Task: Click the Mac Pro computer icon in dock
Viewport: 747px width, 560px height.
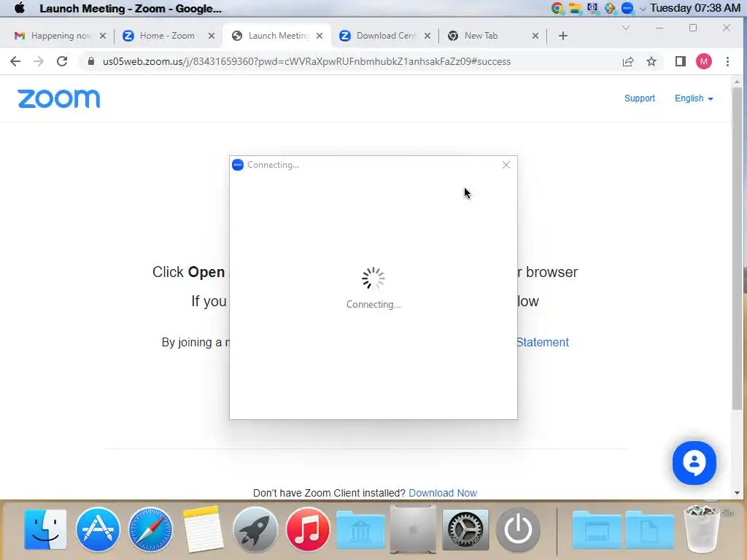Action: (413, 529)
